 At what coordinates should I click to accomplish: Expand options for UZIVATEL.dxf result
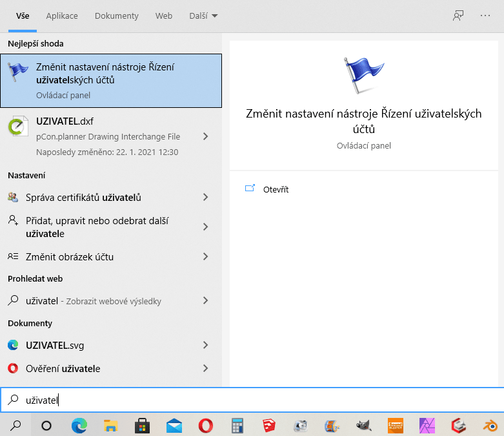pos(205,136)
